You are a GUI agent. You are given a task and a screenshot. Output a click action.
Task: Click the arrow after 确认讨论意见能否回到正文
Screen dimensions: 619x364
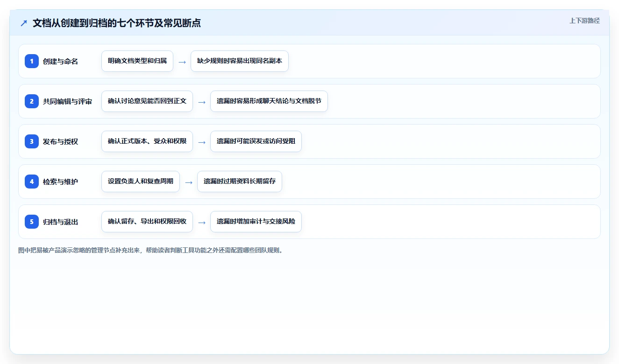[202, 102]
